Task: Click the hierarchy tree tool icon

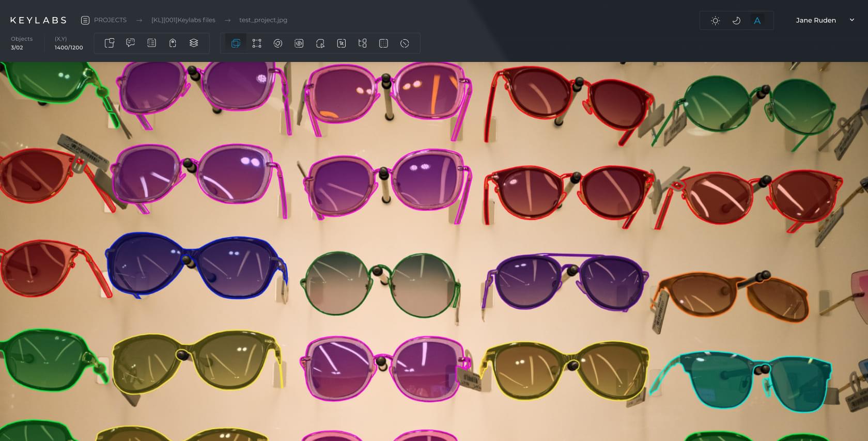Action: pyautogui.click(x=362, y=43)
